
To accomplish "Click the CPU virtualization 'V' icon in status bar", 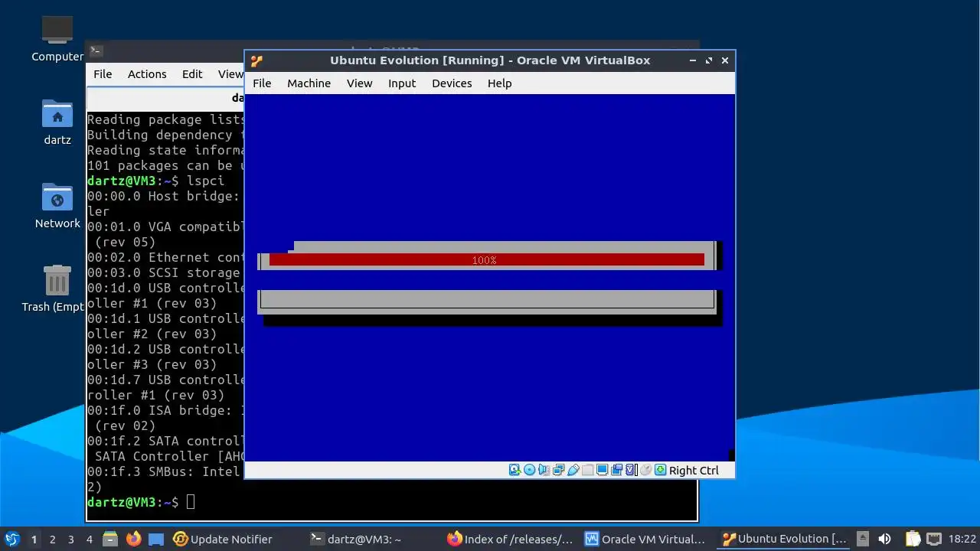I will (x=631, y=470).
